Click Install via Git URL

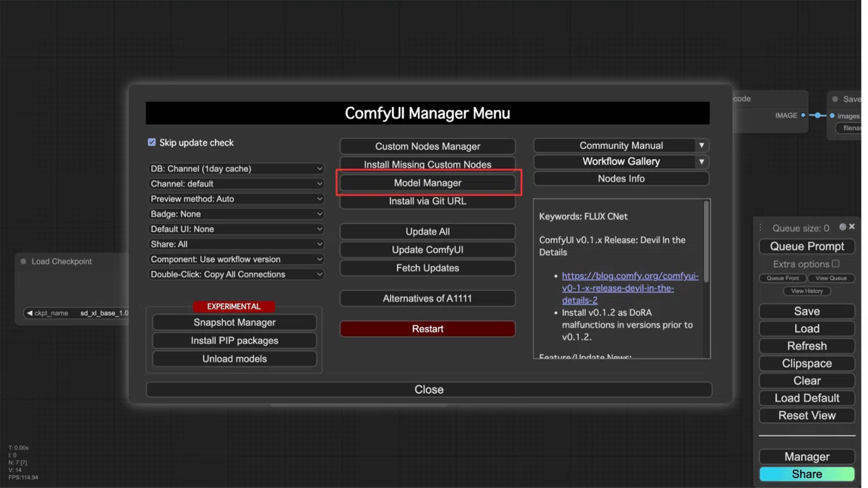[x=427, y=201]
